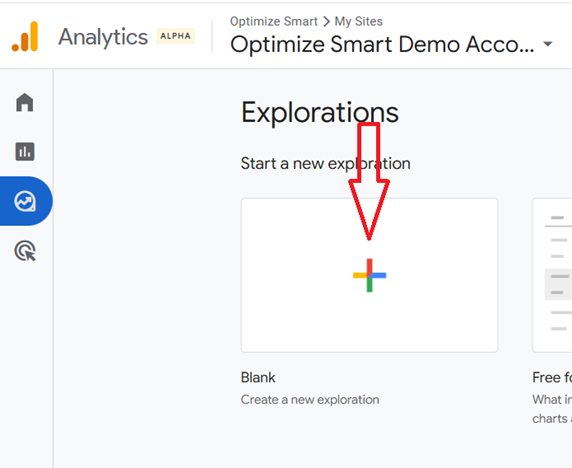The height and width of the screenshot is (468, 572).
Task: Select the Explore icon in sidebar
Action: pos(25,201)
